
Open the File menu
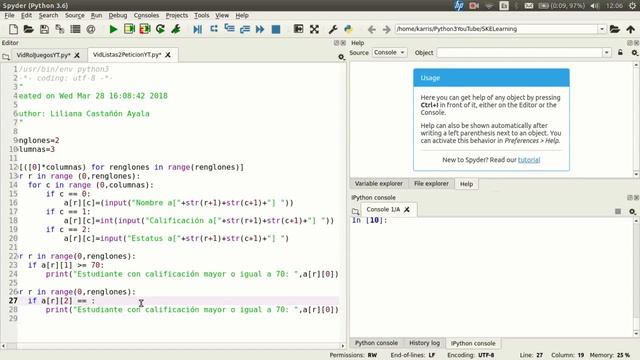pos(9,15)
